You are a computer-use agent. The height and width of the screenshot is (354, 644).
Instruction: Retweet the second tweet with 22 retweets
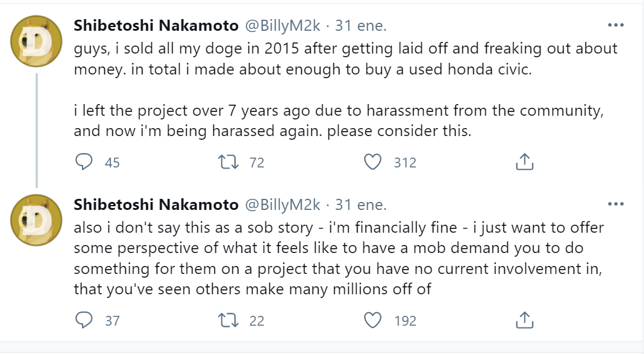[227, 320]
